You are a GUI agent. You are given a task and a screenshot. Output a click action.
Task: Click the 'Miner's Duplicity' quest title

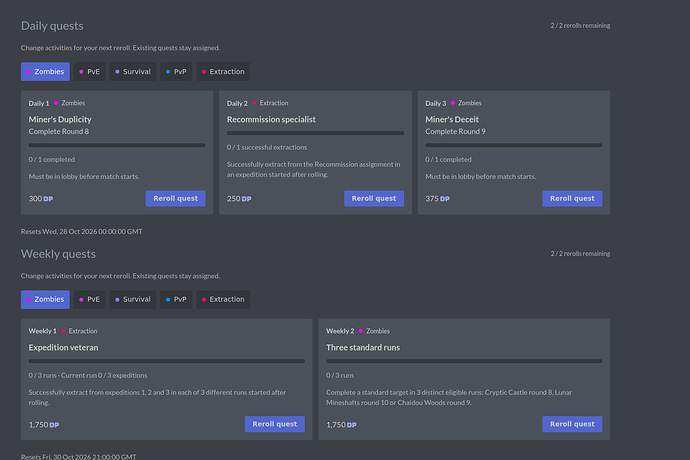pos(60,119)
